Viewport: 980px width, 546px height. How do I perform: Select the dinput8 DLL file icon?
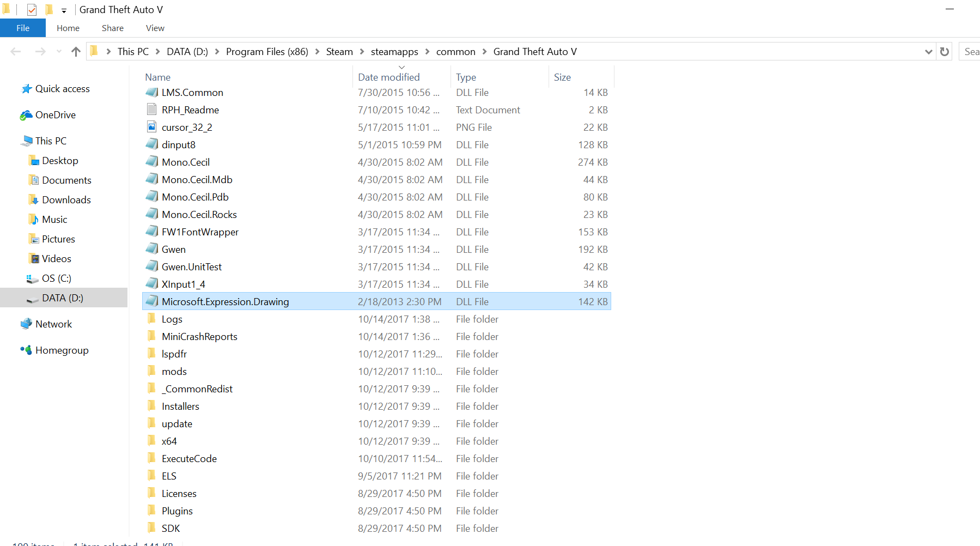(152, 144)
